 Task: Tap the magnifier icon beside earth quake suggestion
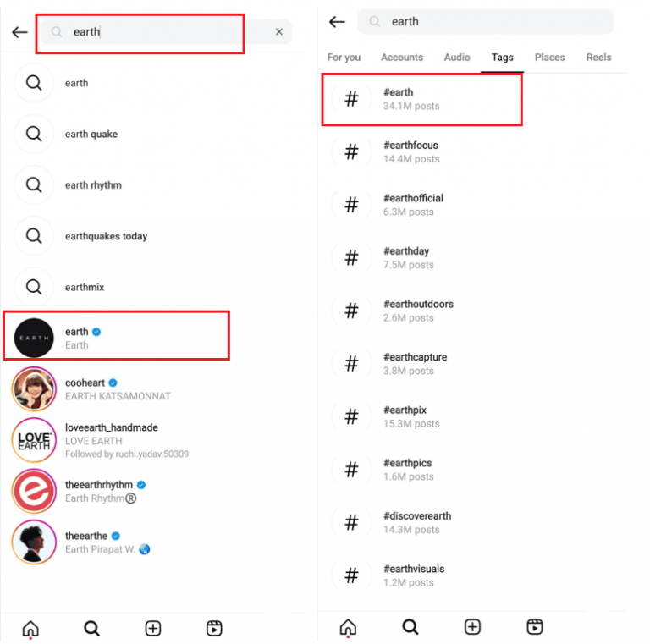(x=34, y=134)
